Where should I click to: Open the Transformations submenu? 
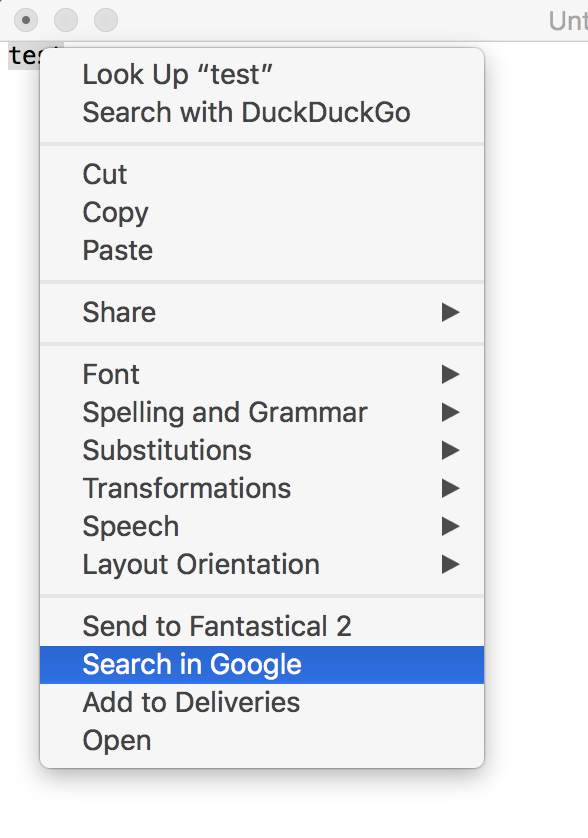click(262, 488)
